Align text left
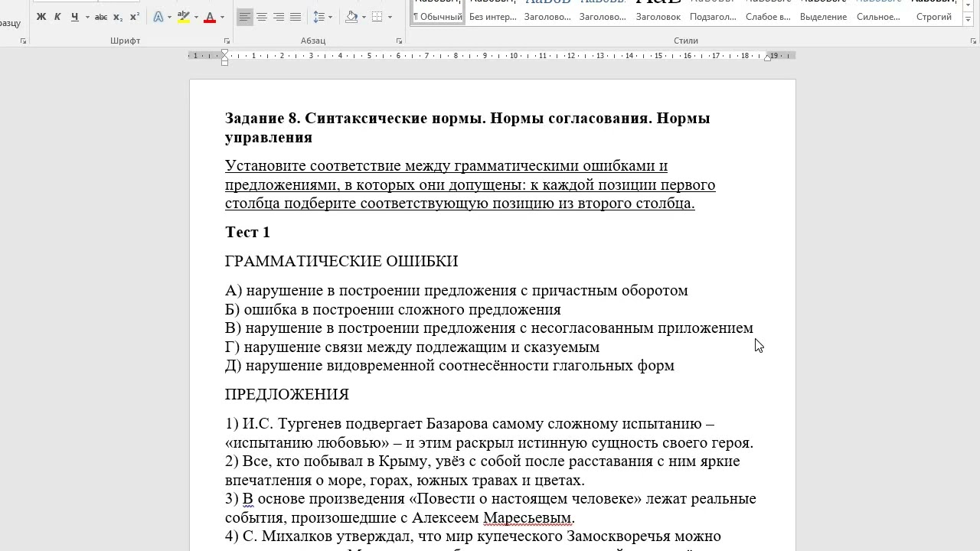Viewport: 980px width, 551px height. [x=244, y=17]
